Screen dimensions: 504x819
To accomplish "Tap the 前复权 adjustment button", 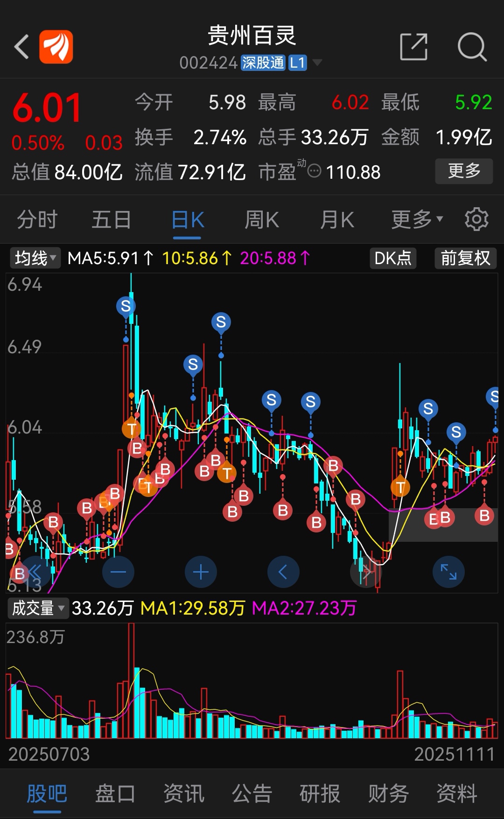I will (x=465, y=258).
